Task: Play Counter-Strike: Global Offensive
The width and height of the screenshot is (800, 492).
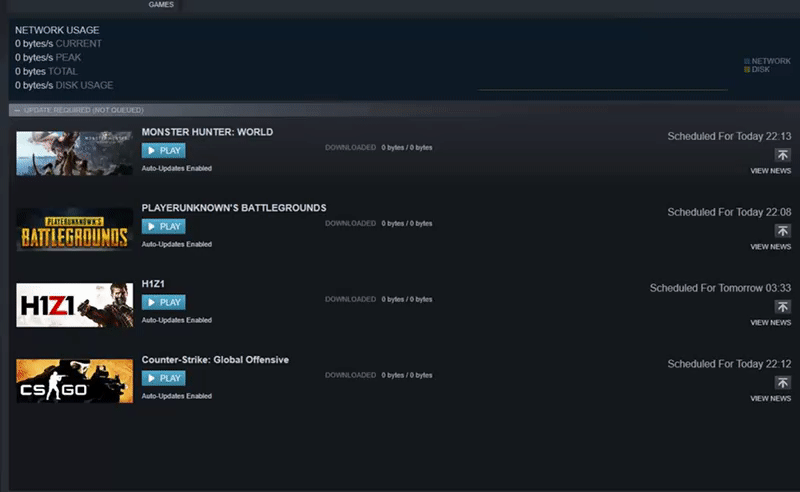Action: (164, 378)
